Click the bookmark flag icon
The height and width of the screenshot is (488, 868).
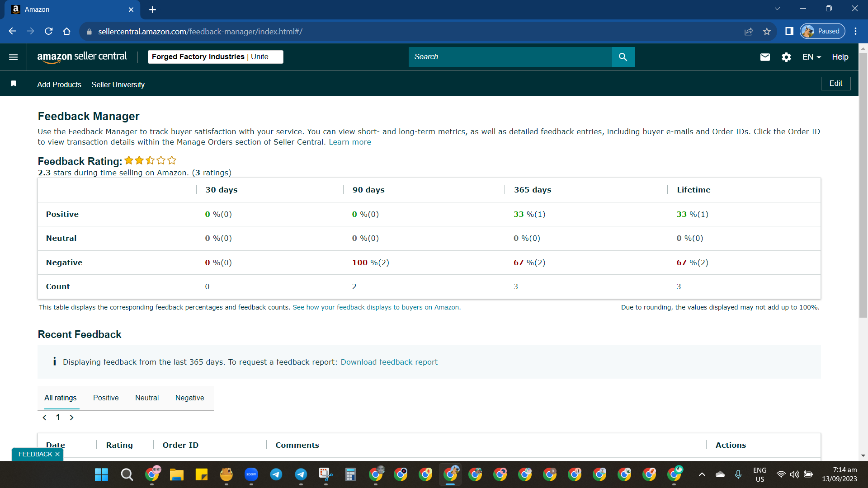click(x=14, y=84)
